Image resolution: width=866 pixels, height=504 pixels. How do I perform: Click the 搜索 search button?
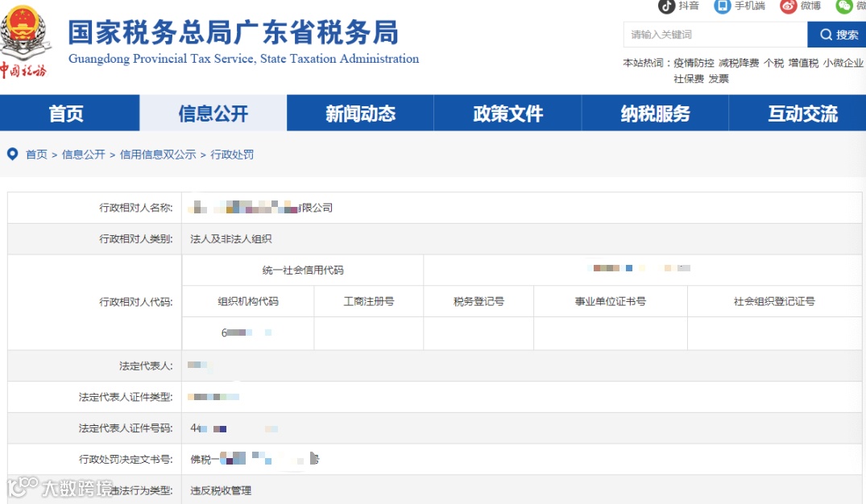(x=836, y=35)
